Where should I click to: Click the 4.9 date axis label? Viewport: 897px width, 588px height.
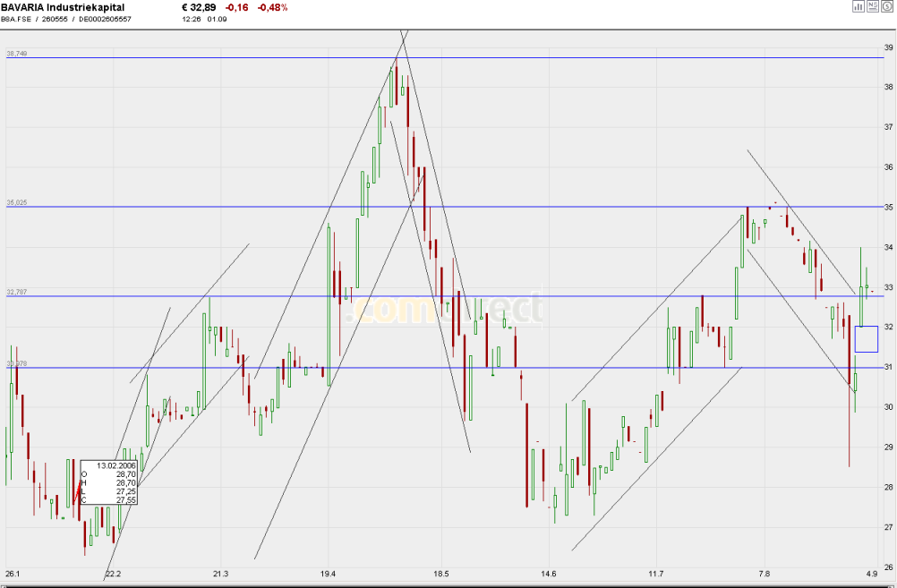pos(871,574)
